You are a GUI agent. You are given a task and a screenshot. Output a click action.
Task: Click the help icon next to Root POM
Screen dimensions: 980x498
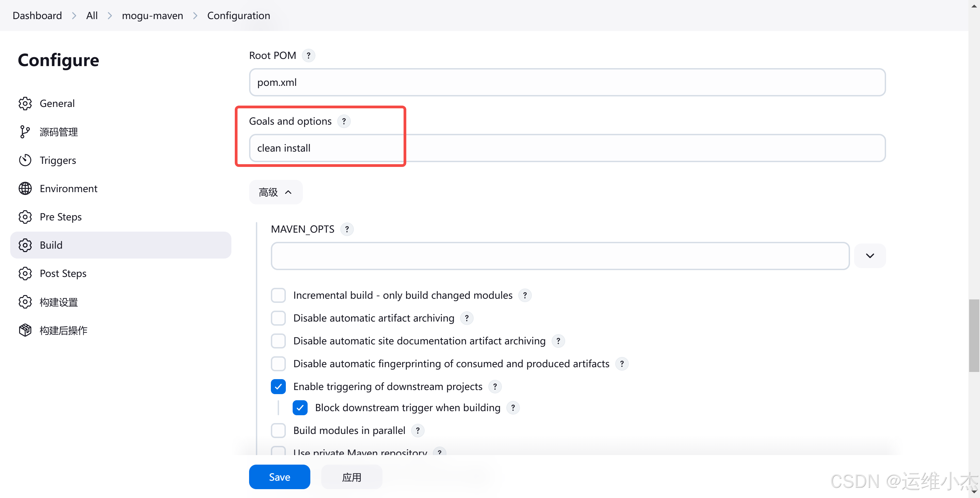pyautogui.click(x=308, y=56)
